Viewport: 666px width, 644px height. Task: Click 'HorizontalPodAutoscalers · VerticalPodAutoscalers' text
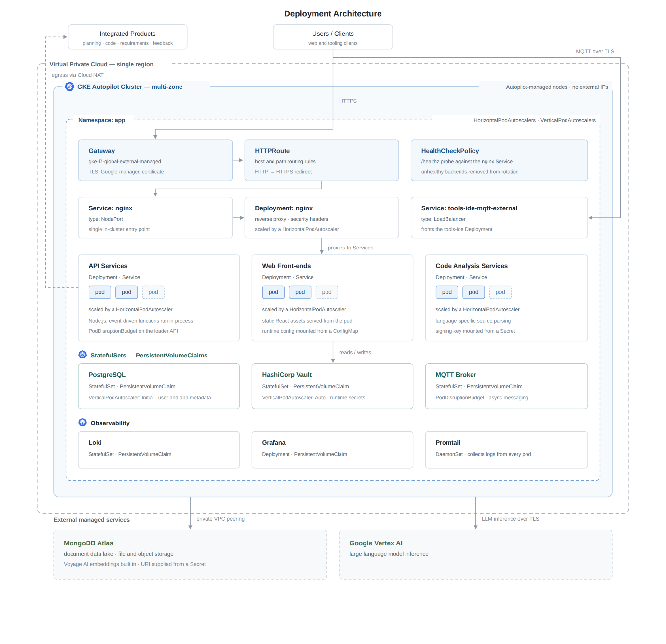(535, 120)
